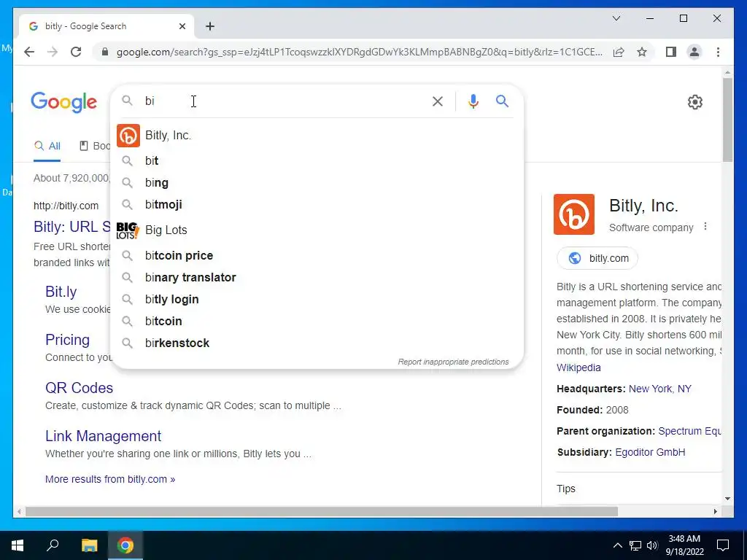Click the Bitly logo in knowledge panel
Image resolution: width=747 pixels, height=560 pixels.
[573, 214]
